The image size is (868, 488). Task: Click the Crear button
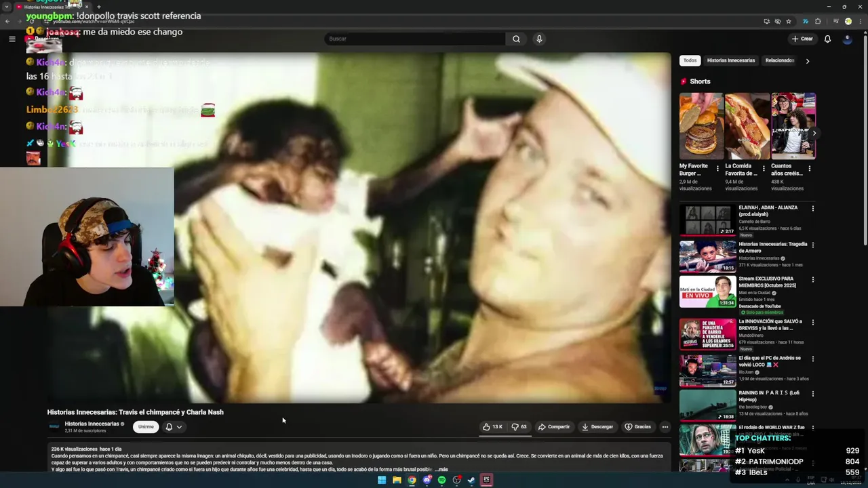click(802, 39)
